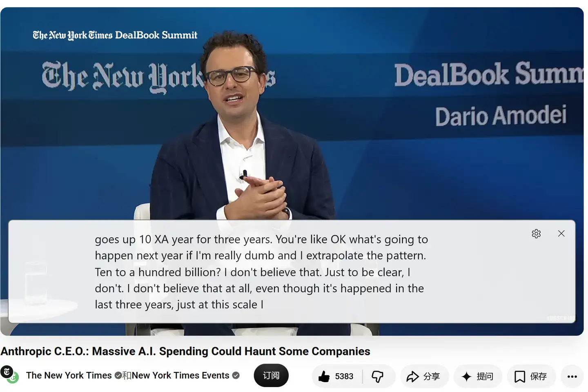Viewport: 588px width, 392px height.
Task: Share the video via 分享 button
Action: (x=424, y=376)
